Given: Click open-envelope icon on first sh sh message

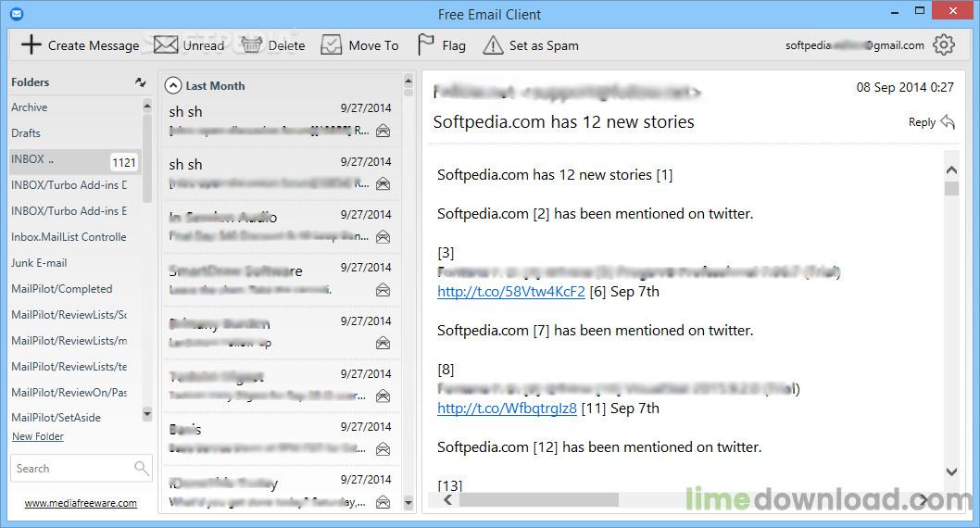Looking at the screenshot, I should (383, 131).
